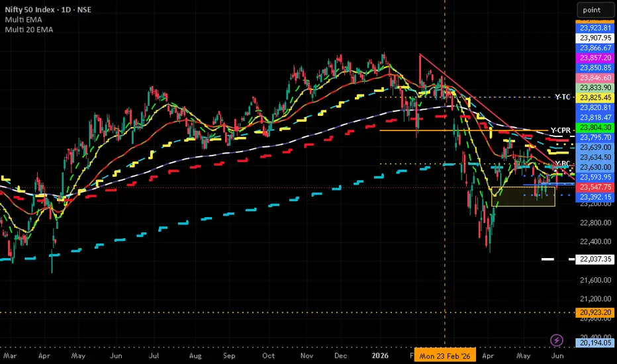Click the pink 23,846.60 price label
The width and height of the screenshot is (617, 364).
[x=594, y=77]
